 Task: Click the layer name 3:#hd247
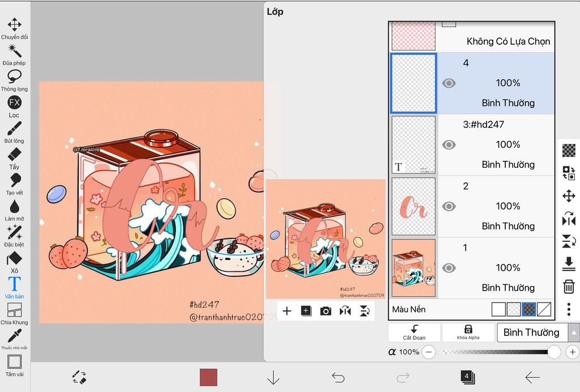484,125
